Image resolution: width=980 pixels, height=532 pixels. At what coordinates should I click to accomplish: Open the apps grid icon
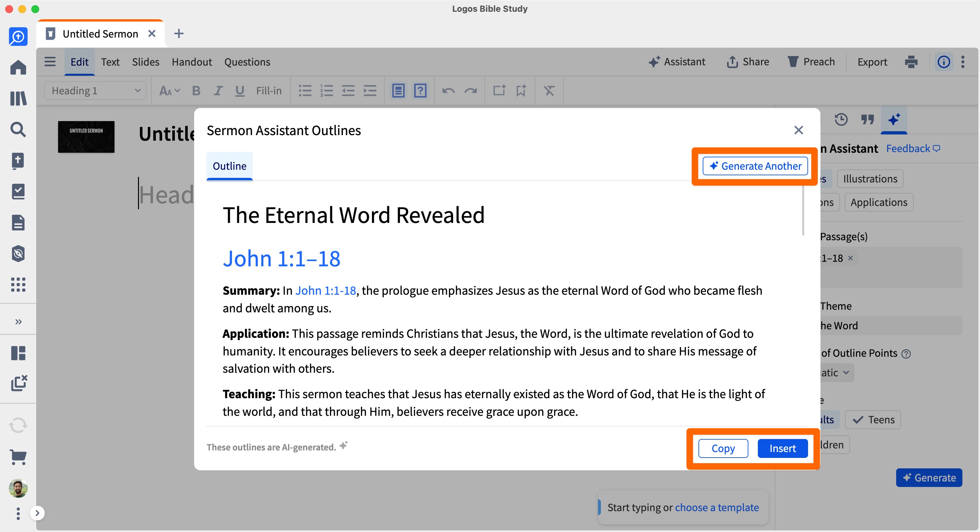[18, 284]
